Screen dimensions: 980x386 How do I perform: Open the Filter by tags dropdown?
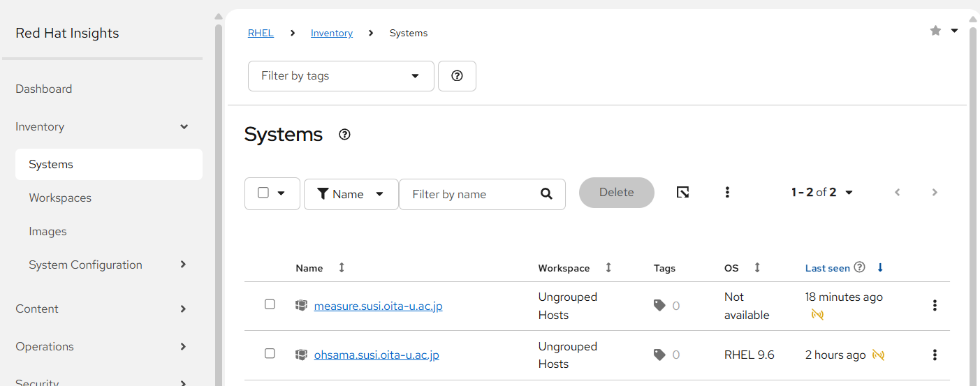click(x=341, y=76)
